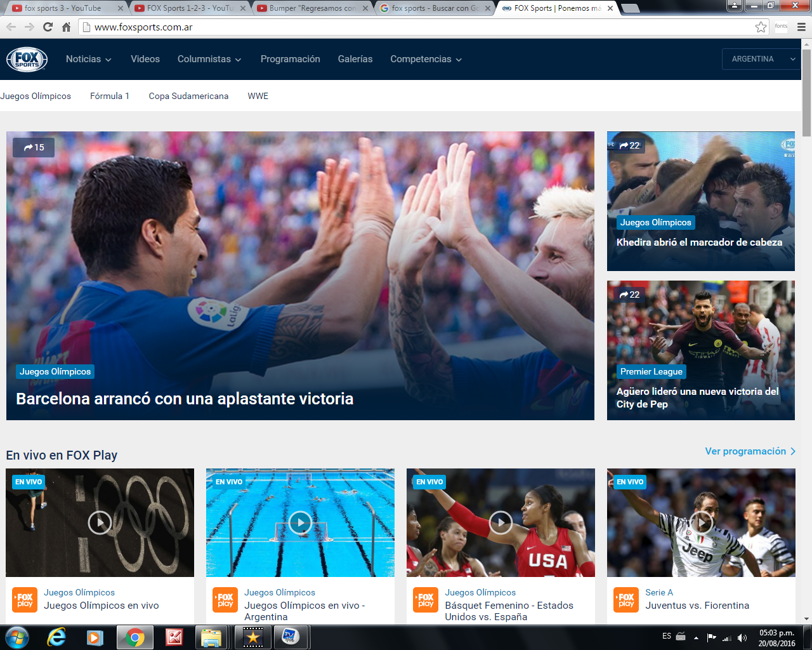
Task: Click FOX Play icon beside Juegos Olímpicos en vivo - Argentina
Action: point(225,600)
